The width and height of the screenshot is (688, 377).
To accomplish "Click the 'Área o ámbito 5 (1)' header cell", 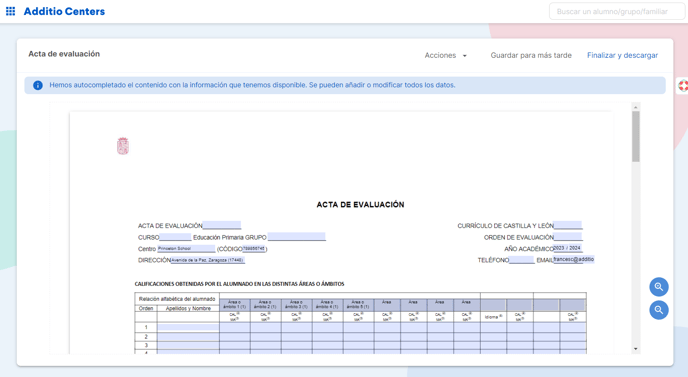I will (358, 305).
